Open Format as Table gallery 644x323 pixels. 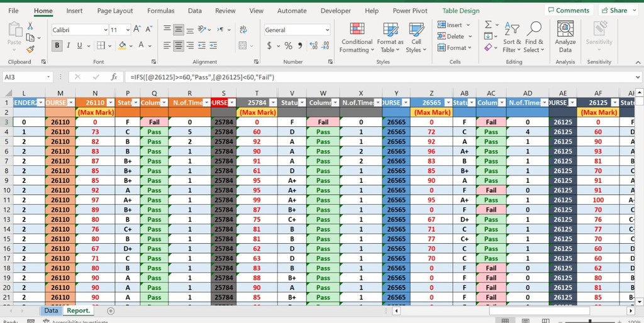(390, 38)
